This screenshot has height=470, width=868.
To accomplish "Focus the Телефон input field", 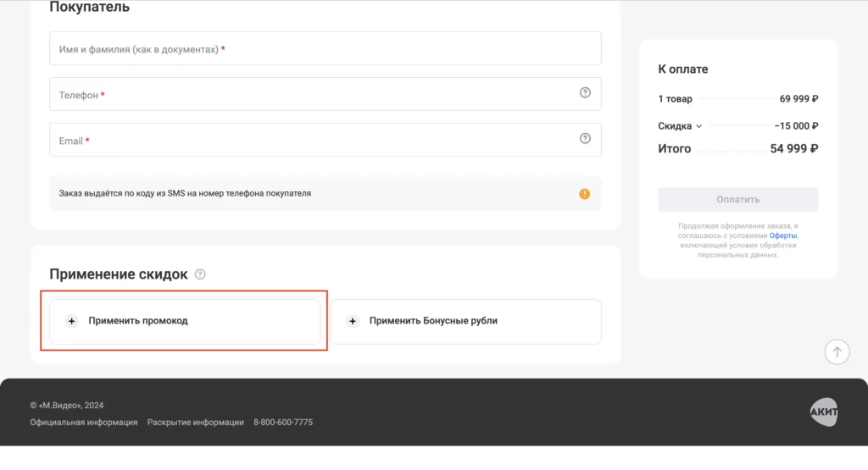I will [x=314, y=95].
